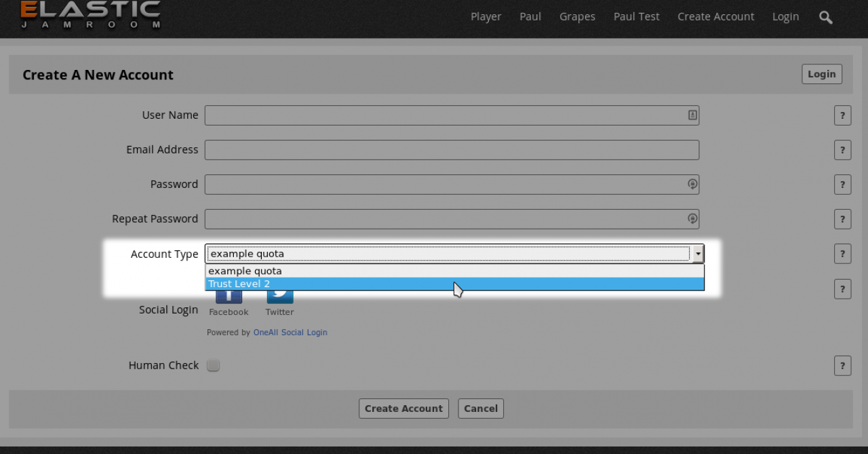
Task: Open help for Social Login row
Action: pos(842,289)
